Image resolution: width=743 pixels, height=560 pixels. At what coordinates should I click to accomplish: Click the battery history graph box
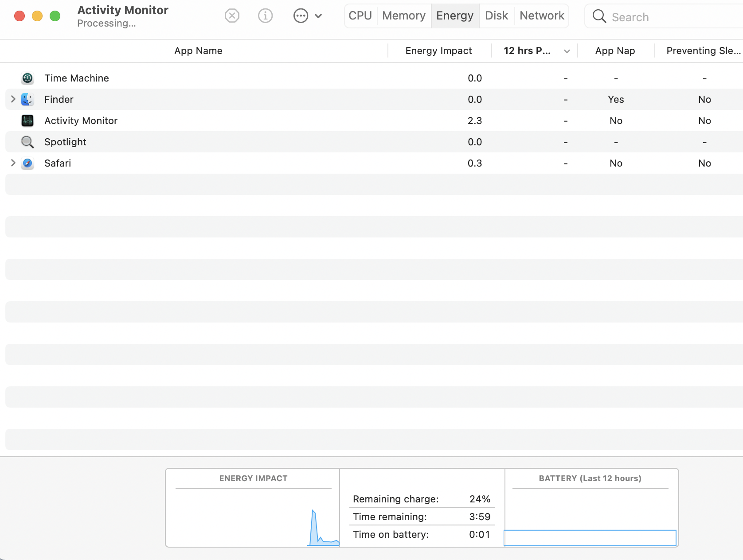click(590, 538)
